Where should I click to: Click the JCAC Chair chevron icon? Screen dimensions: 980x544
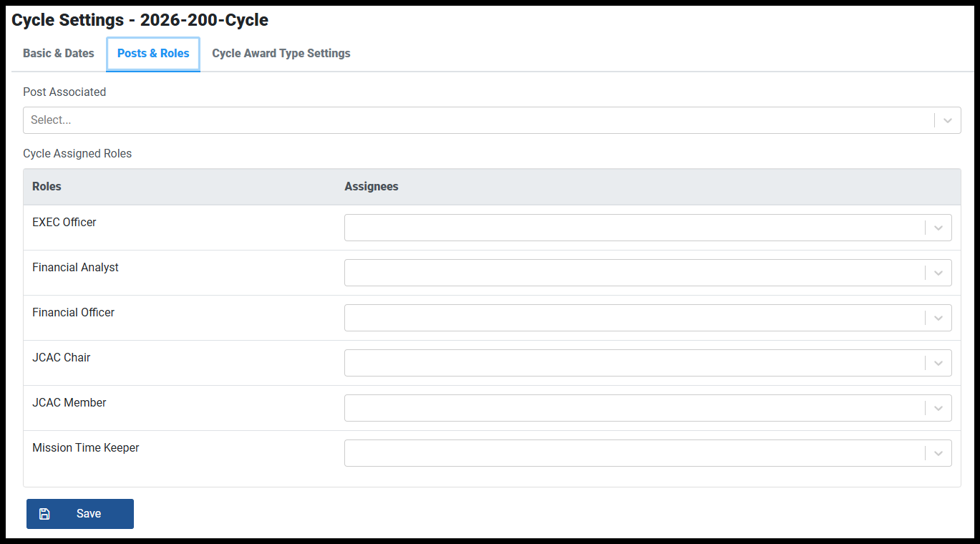pyautogui.click(x=938, y=363)
